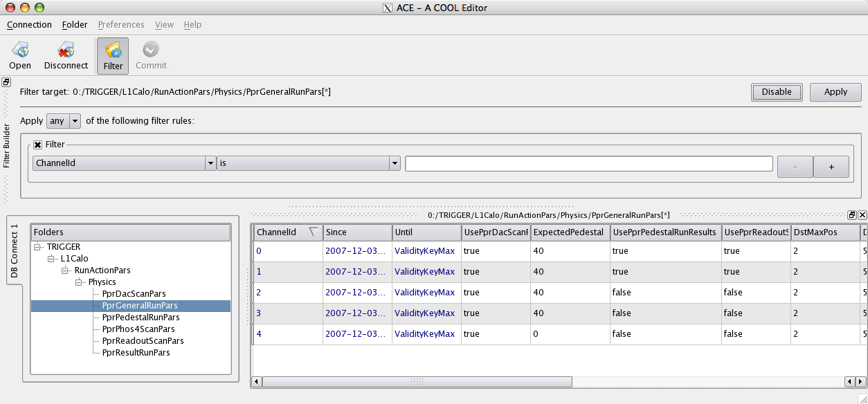Toggle the Filter group checkbox
Image resolution: width=868 pixels, height=404 pixels.
[x=37, y=145]
